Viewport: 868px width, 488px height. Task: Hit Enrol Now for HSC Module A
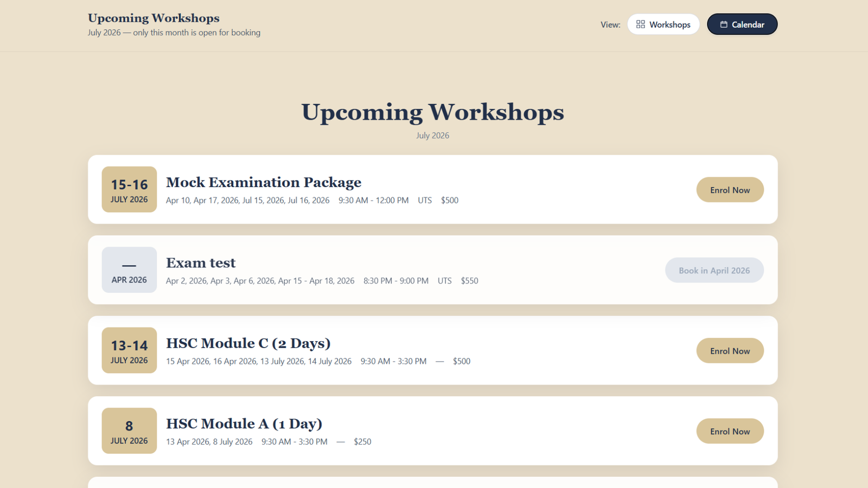coord(730,432)
